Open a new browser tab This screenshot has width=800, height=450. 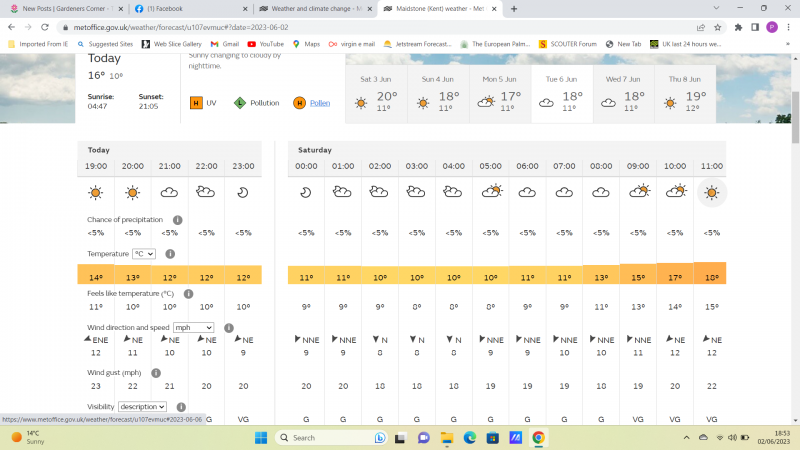514,9
